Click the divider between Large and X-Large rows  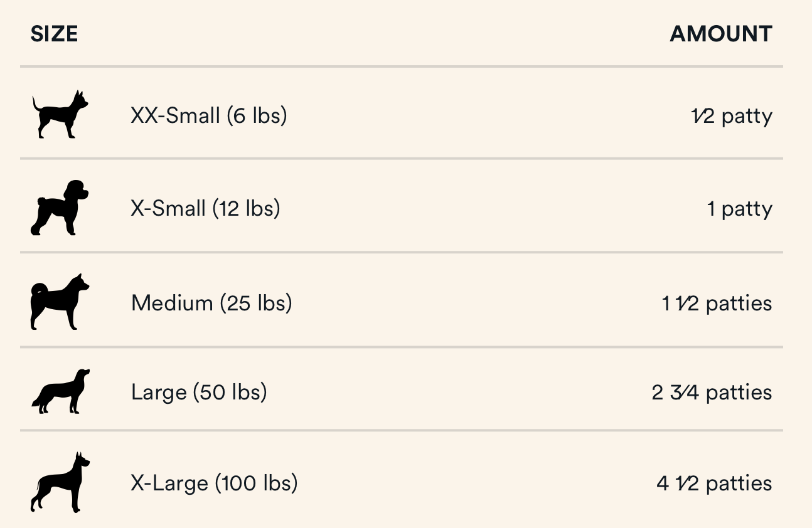402,431
